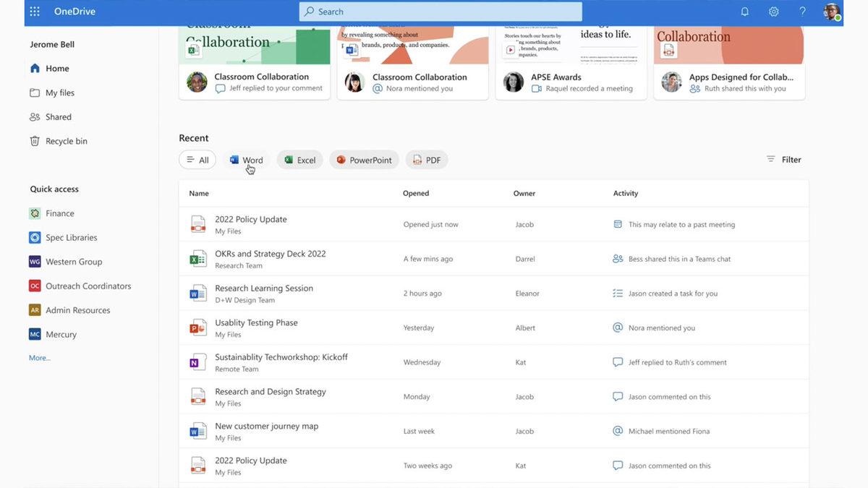Expand Quick access with the More link

click(39, 357)
